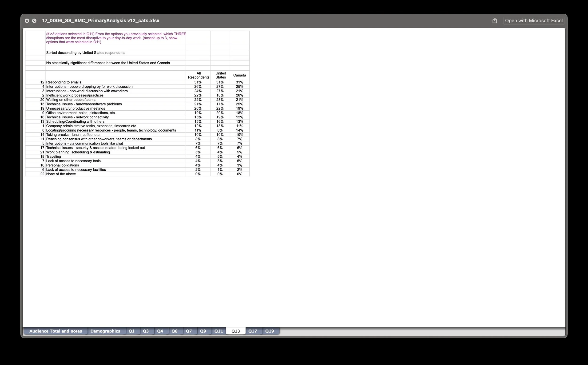Click the full-screen expand icon

(x=34, y=21)
